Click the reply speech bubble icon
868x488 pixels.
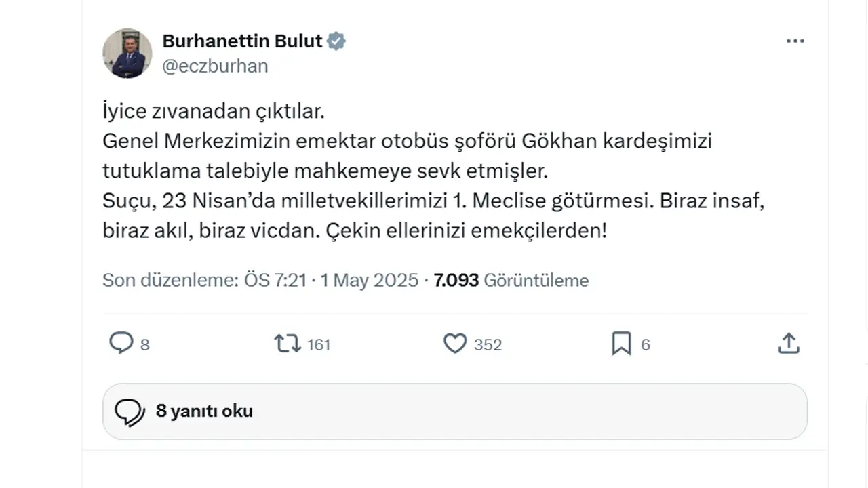point(121,344)
